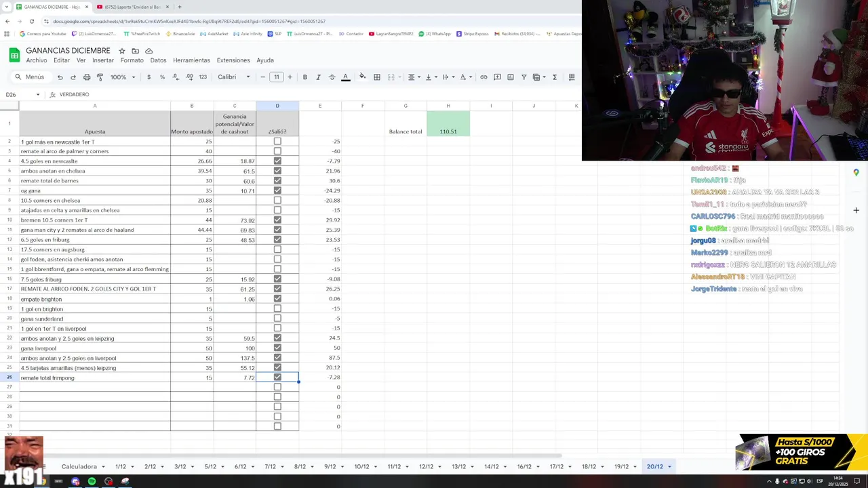Open the fill color picker
This screenshot has width=868, height=488.
[362, 77]
